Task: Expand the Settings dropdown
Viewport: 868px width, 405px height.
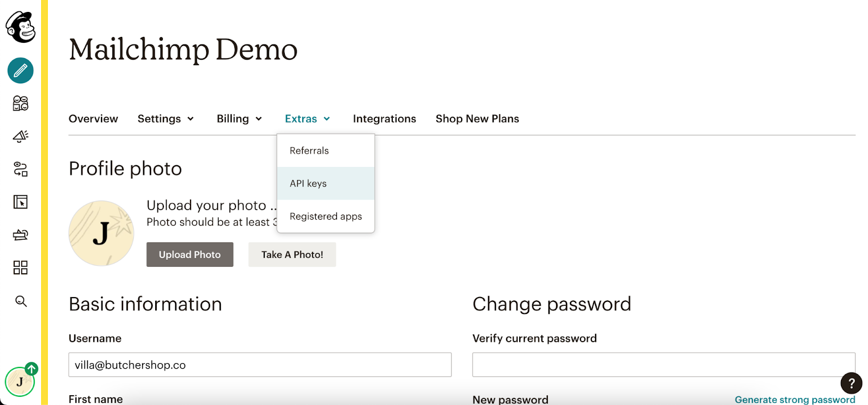Action: (166, 119)
